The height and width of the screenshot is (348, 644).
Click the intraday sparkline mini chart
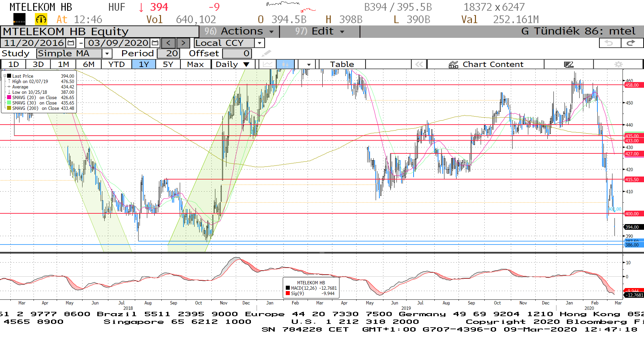click(290, 7)
